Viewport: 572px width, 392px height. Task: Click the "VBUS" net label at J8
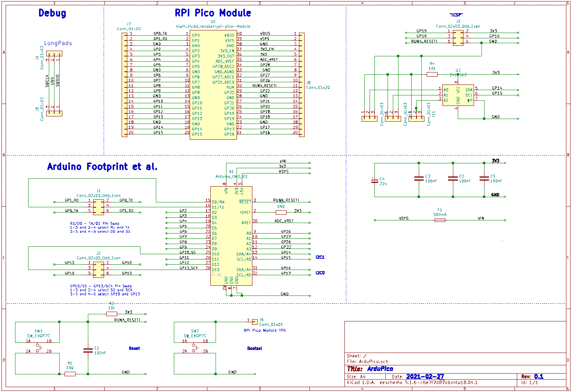265,34
